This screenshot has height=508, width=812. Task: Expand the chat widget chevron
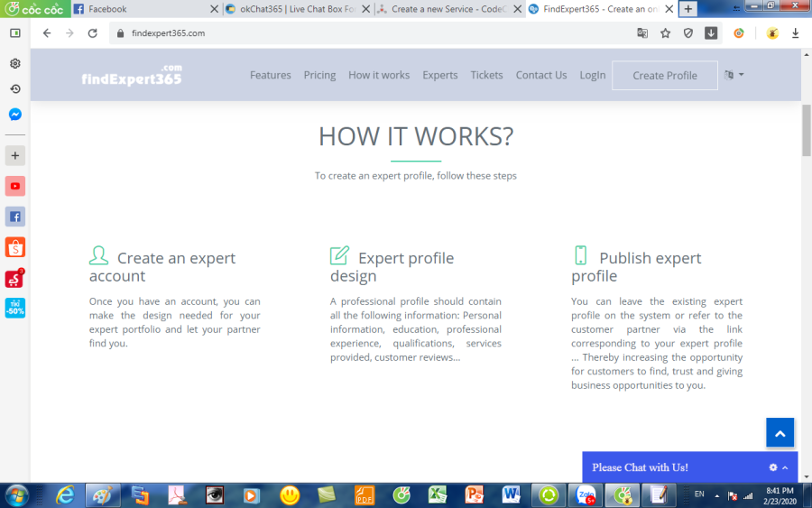pyautogui.click(x=785, y=467)
